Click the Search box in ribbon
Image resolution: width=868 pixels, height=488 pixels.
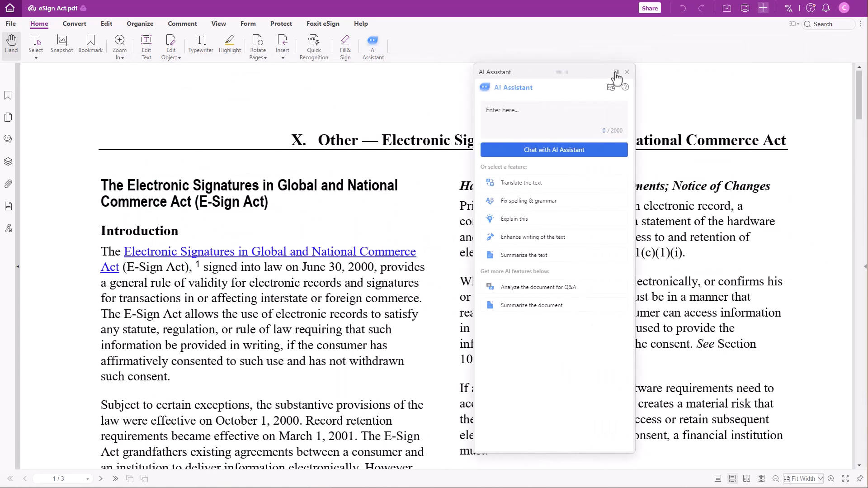point(830,24)
